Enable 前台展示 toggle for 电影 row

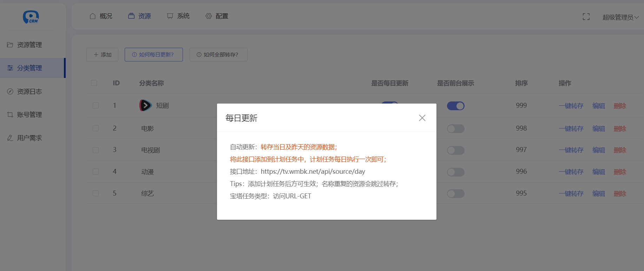455,129
